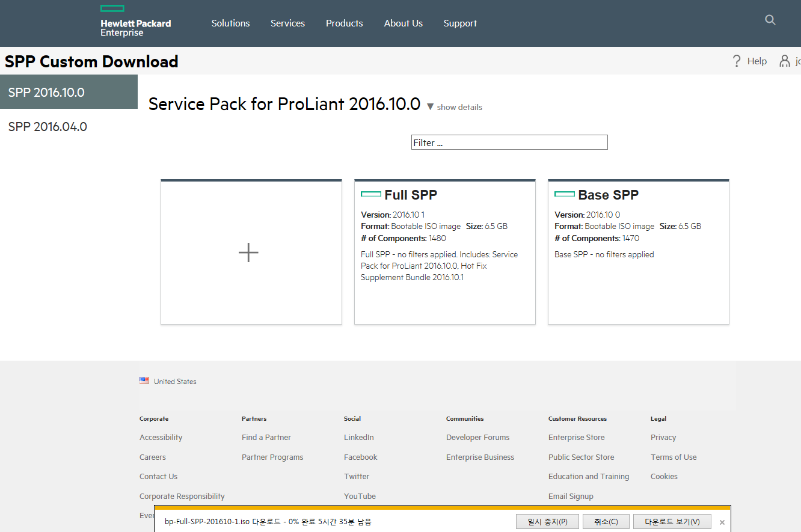
Task: Open the LinkedIn footer link
Action: click(359, 438)
